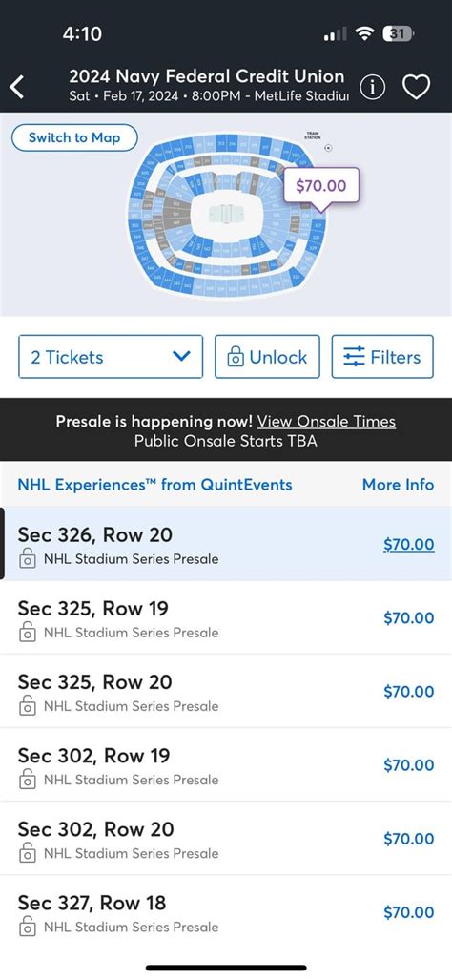
Task: Tap lock icon beside Sec 302, Row 20
Action: [27, 852]
